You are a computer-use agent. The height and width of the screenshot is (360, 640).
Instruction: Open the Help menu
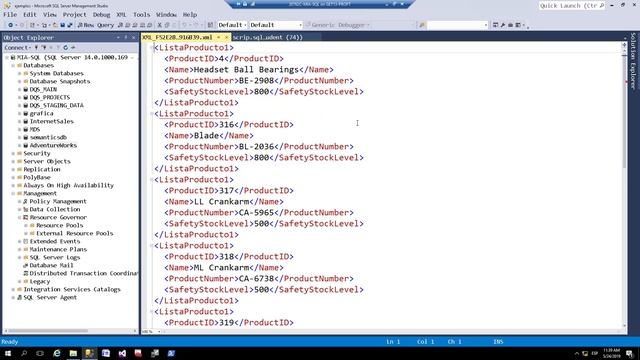click(x=190, y=15)
